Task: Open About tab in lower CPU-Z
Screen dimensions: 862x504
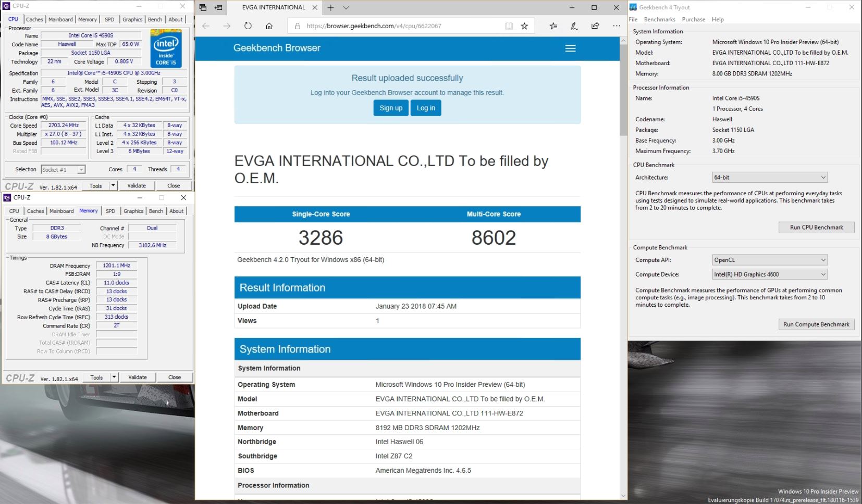Action: (x=177, y=211)
